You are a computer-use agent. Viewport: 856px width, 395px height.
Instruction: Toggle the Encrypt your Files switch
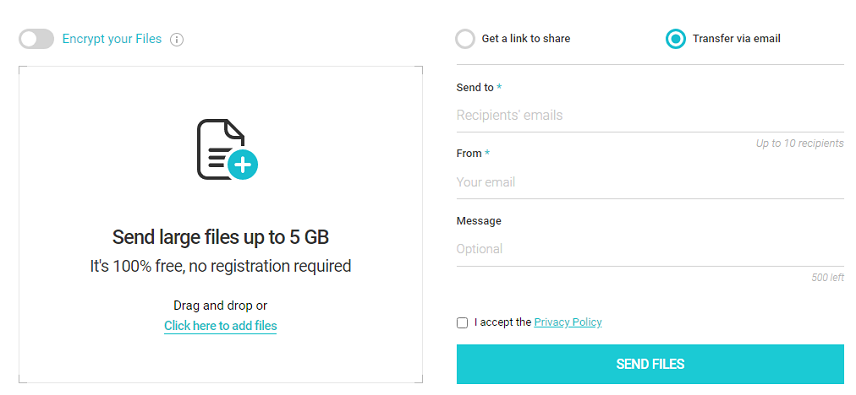(37, 39)
